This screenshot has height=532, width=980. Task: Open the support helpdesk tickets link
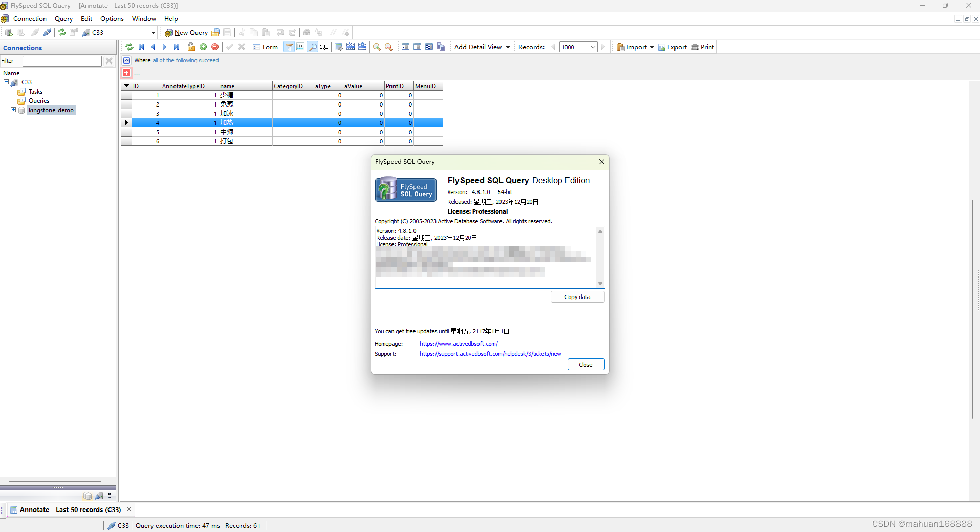coord(490,354)
